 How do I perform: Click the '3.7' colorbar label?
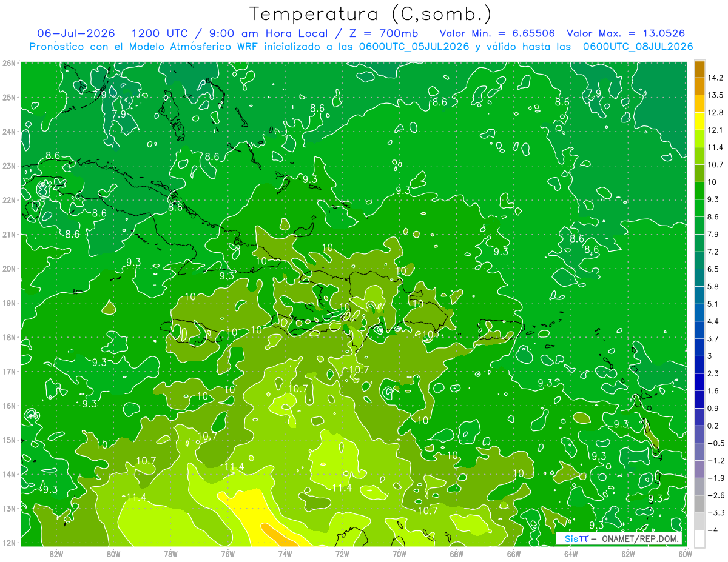713,338
